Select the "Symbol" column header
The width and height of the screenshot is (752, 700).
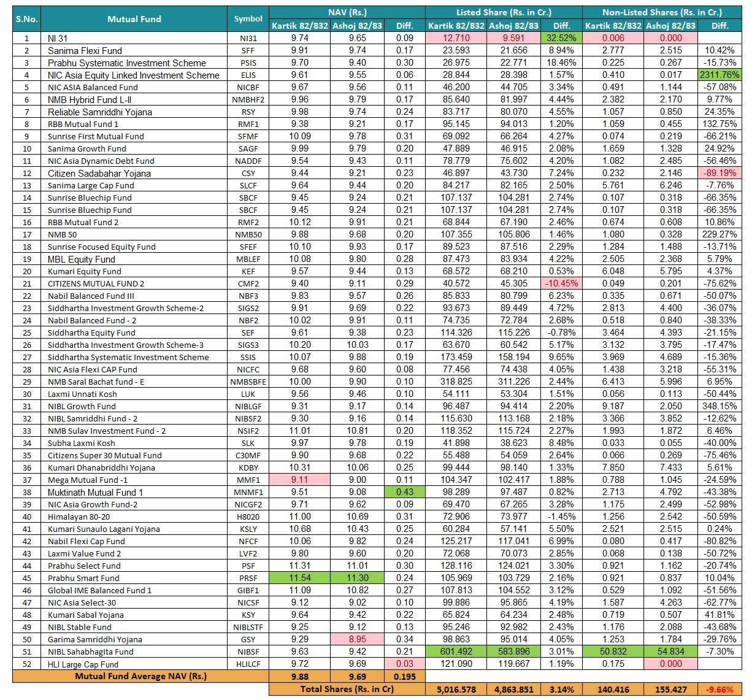click(x=248, y=19)
